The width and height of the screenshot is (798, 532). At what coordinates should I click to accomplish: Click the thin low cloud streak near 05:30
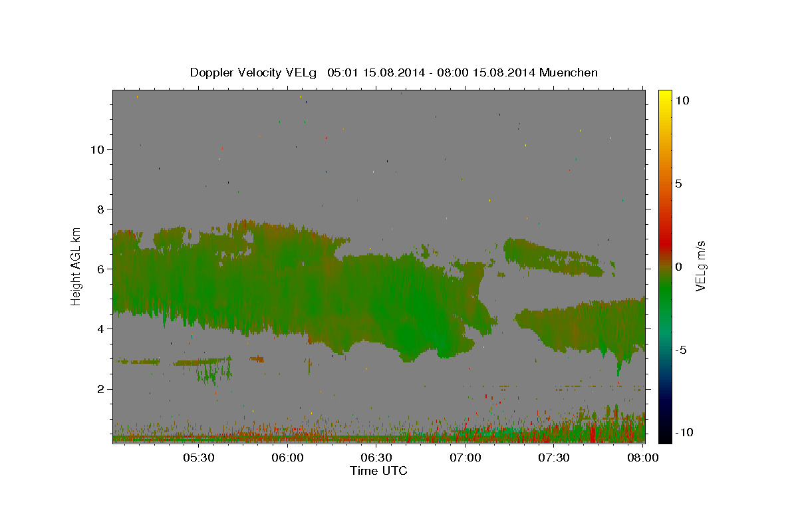point(201,362)
